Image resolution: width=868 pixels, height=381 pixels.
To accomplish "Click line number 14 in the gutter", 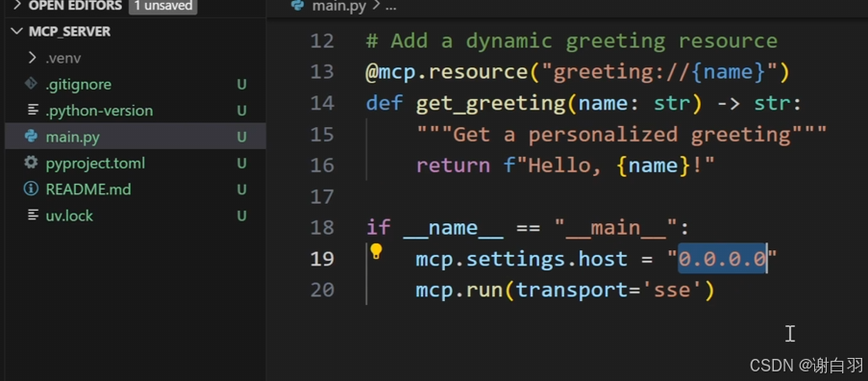I will coord(322,103).
